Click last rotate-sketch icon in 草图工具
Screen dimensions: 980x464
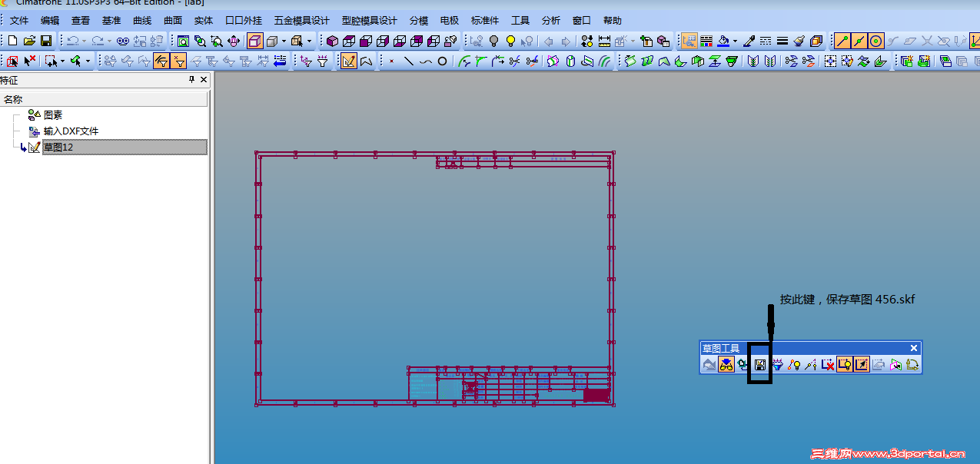click(x=912, y=365)
